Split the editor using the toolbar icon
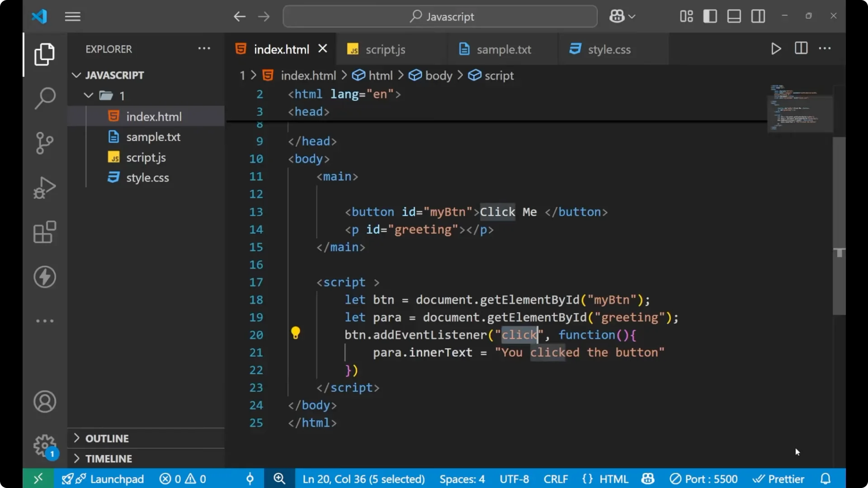 [x=801, y=48]
